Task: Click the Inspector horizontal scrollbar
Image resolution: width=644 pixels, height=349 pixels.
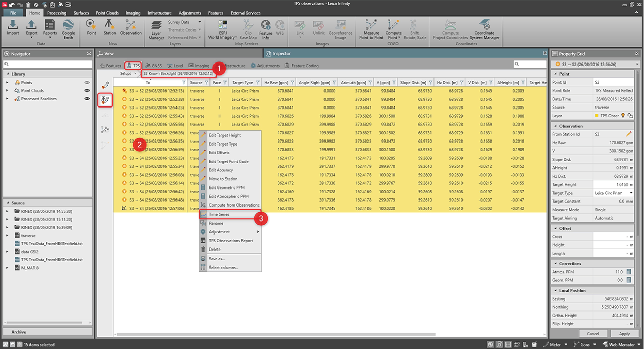Action: tap(276, 334)
